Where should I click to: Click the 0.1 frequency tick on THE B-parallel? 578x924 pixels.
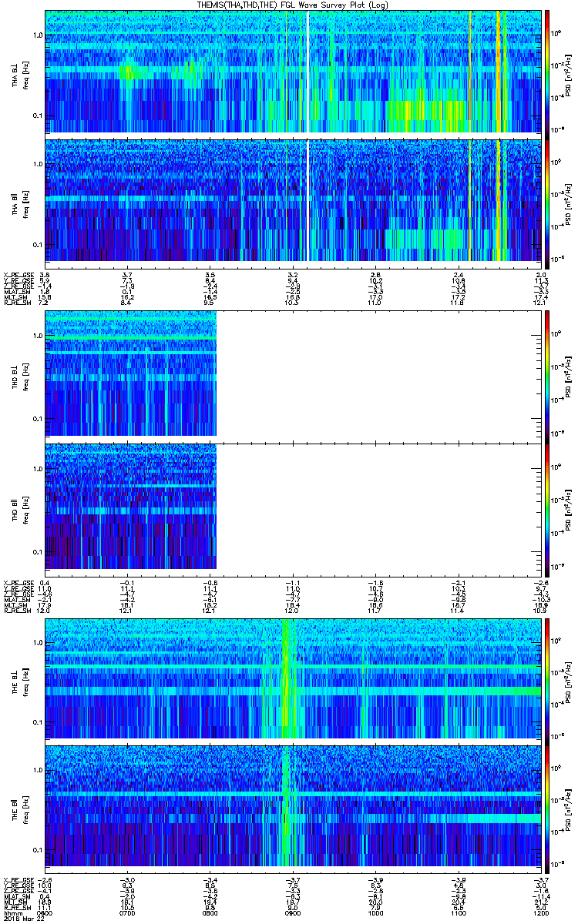coord(37,849)
